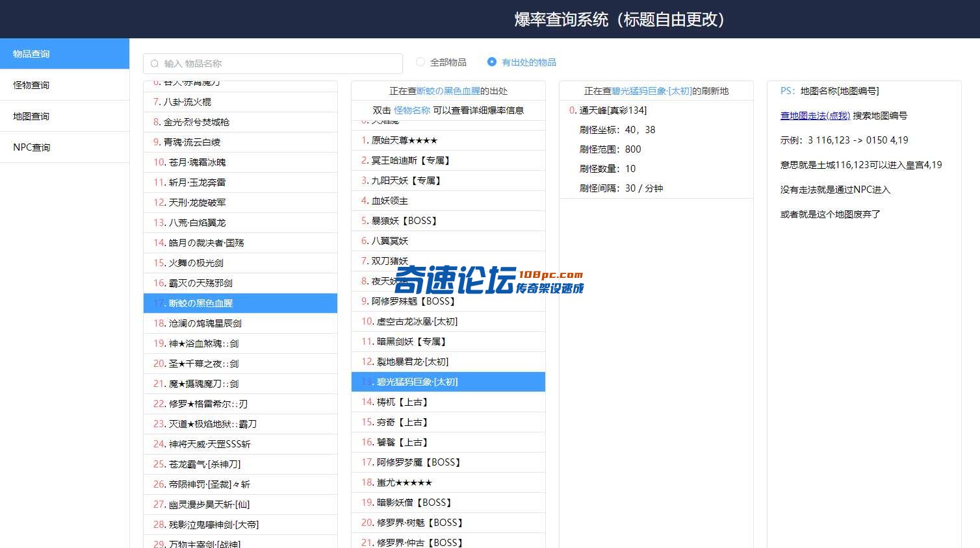Viewport: 980px width, 548px height.
Task: Choose item 9. 青魂·流云白绫
Action: 240,142
